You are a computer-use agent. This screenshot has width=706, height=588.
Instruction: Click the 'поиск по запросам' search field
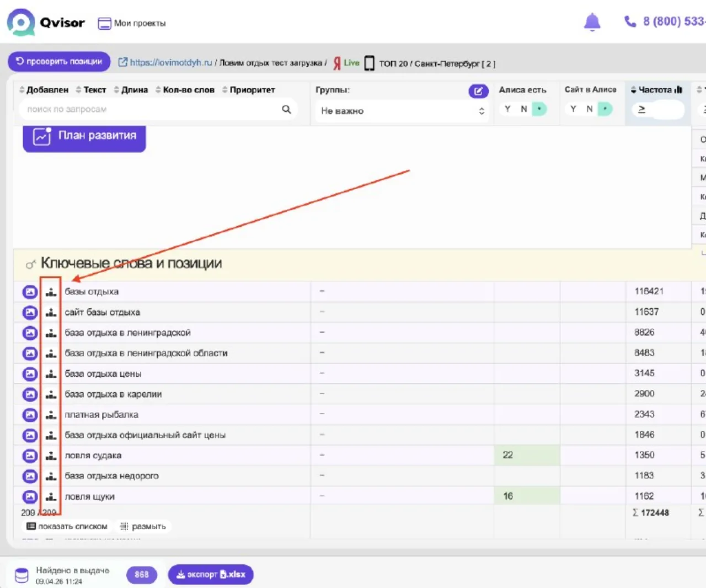coord(158,109)
